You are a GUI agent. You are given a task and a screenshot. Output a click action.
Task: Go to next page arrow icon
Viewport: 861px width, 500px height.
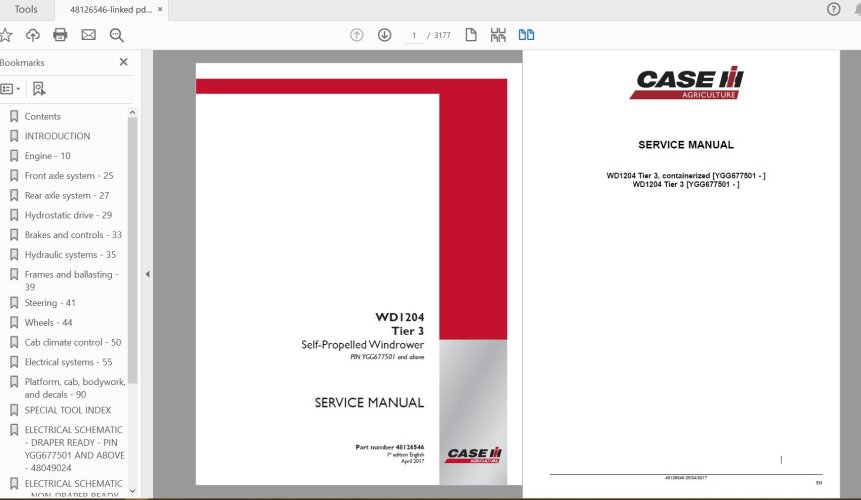pos(384,35)
